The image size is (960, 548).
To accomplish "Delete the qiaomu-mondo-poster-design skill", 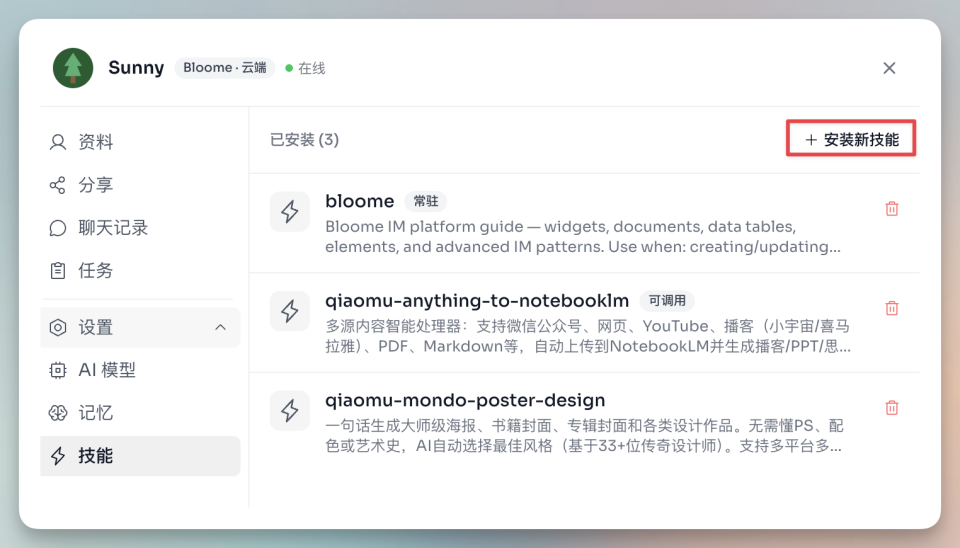I will [892, 407].
